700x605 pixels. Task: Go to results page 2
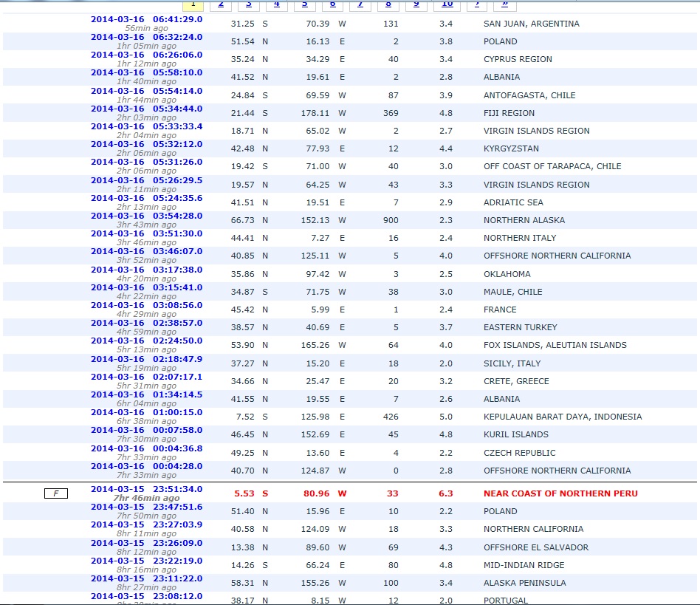click(221, 4)
